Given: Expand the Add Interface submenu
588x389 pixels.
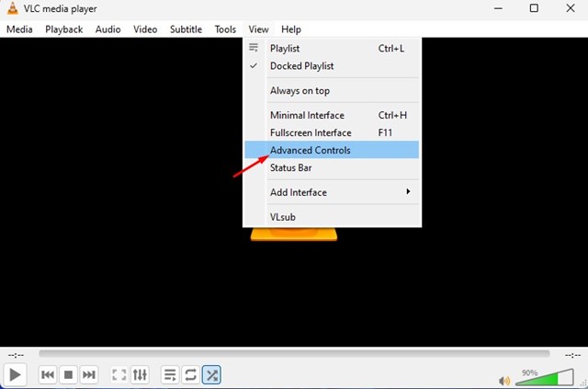Looking at the screenshot, I should click(x=332, y=192).
